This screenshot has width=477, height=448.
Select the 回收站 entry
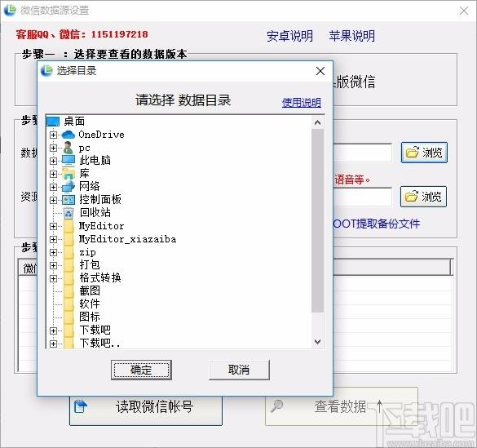coord(95,212)
